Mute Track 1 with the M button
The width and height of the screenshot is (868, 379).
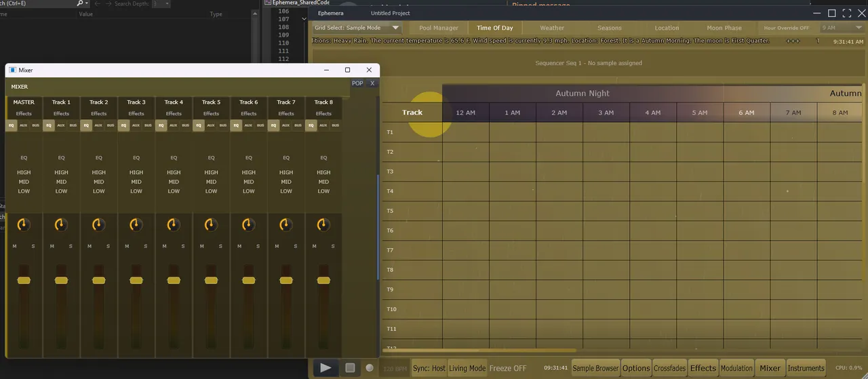(52, 246)
